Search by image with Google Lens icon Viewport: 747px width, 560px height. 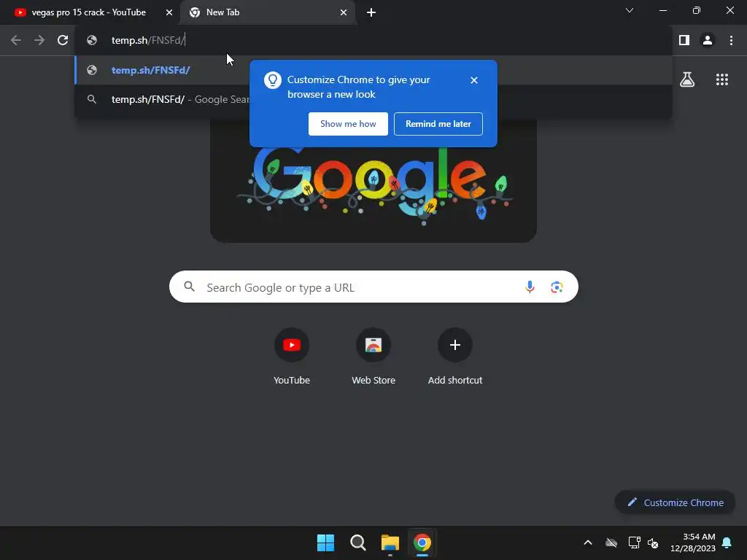pyautogui.click(x=557, y=287)
